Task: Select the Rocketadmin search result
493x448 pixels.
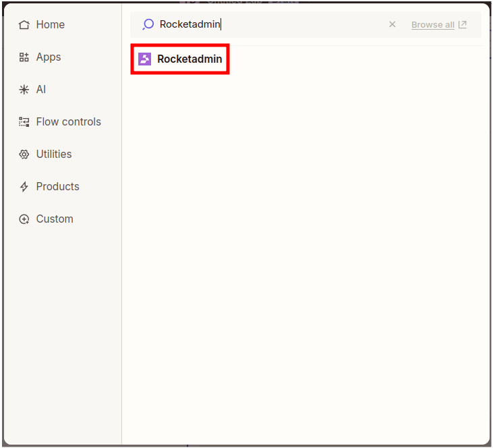Action: (x=180, y=59)
